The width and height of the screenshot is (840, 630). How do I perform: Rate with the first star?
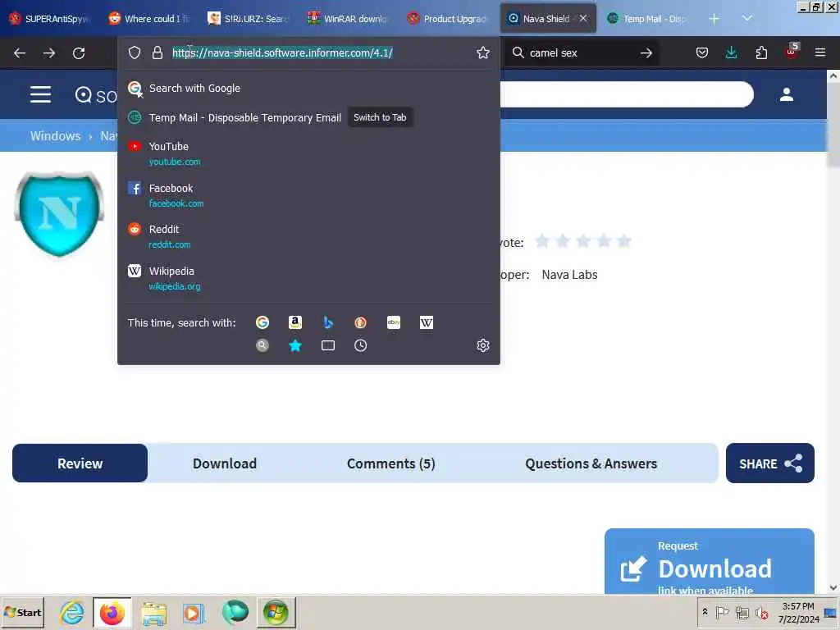(x=542, y=241)
